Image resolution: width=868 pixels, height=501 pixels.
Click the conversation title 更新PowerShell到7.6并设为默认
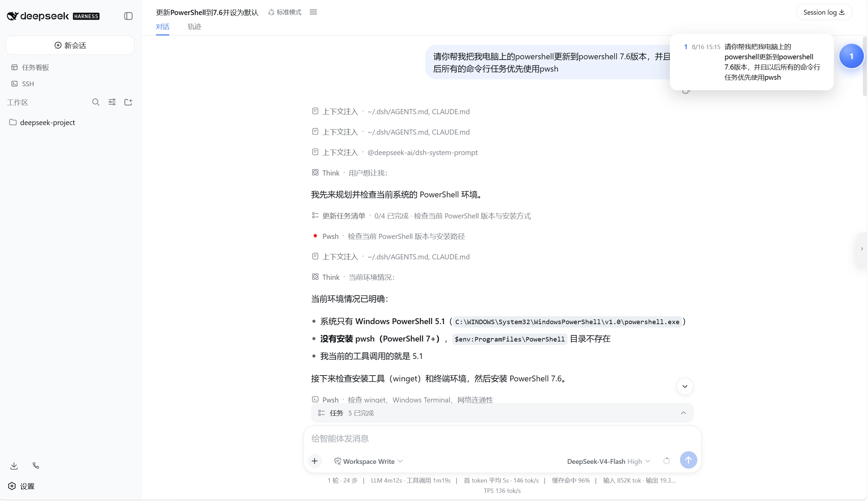coord(207,12)
